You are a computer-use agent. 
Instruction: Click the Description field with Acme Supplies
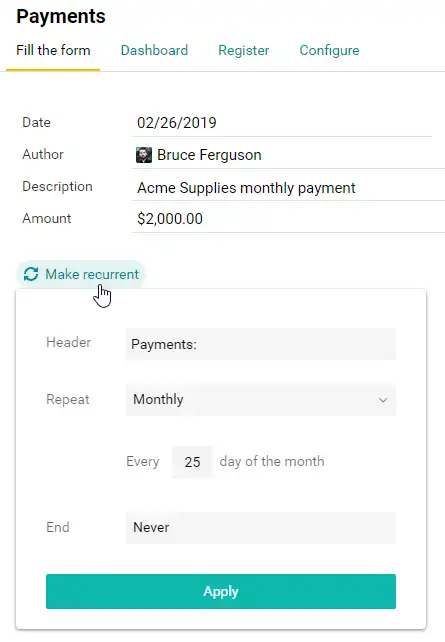288,188
